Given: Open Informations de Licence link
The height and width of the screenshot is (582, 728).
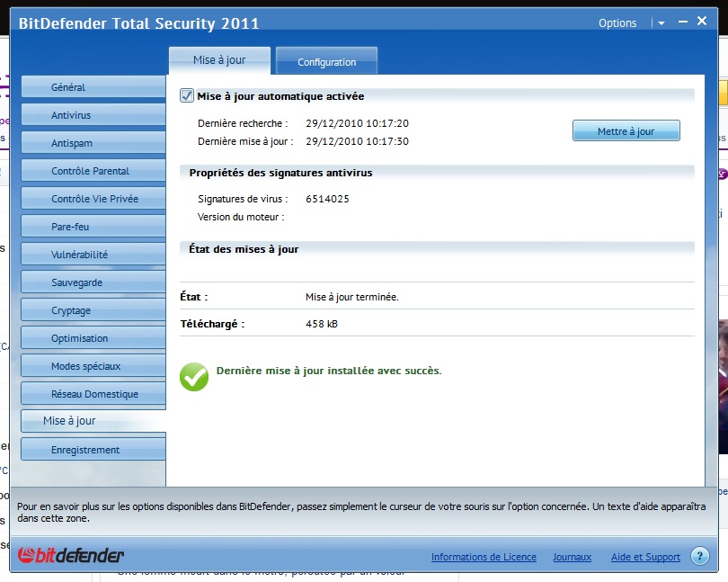Looking at the screenshot, I should click(x=484, y=557).
